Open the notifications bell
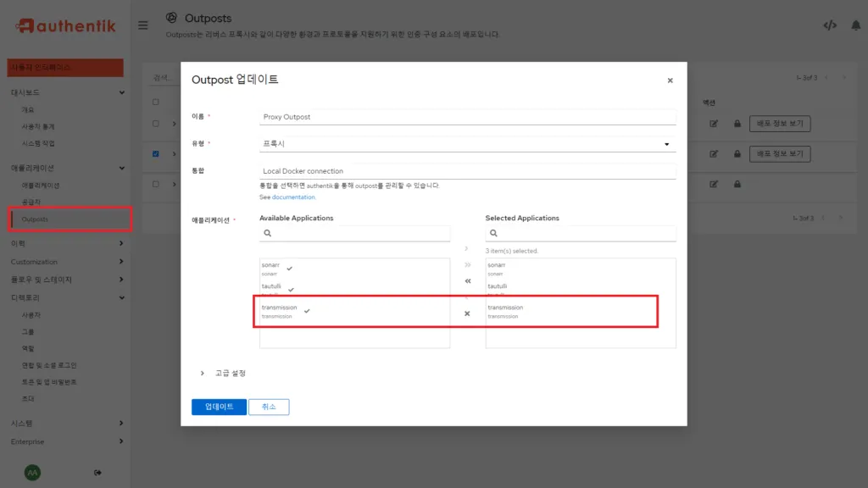868x488 pixels. [855, 25]
